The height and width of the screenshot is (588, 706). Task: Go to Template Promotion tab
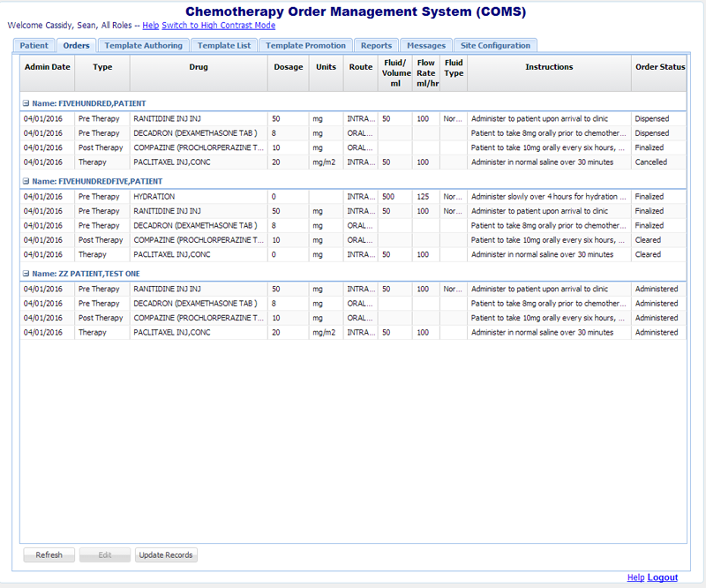point(305,46)
